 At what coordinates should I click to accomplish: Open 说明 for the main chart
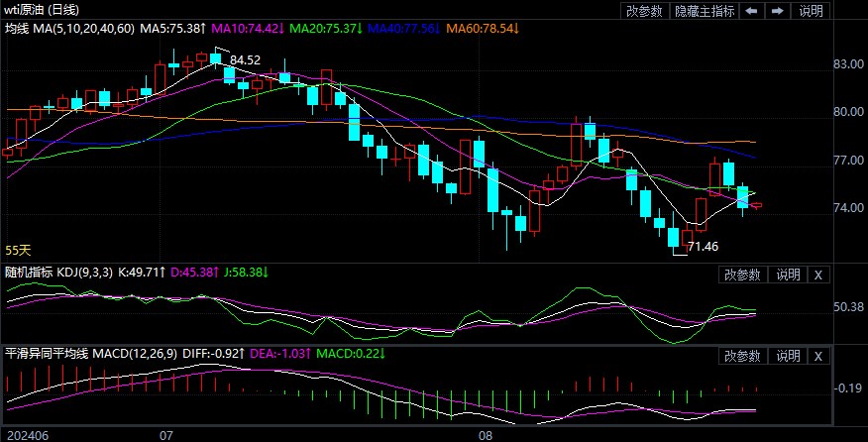[x=811, y=11]
